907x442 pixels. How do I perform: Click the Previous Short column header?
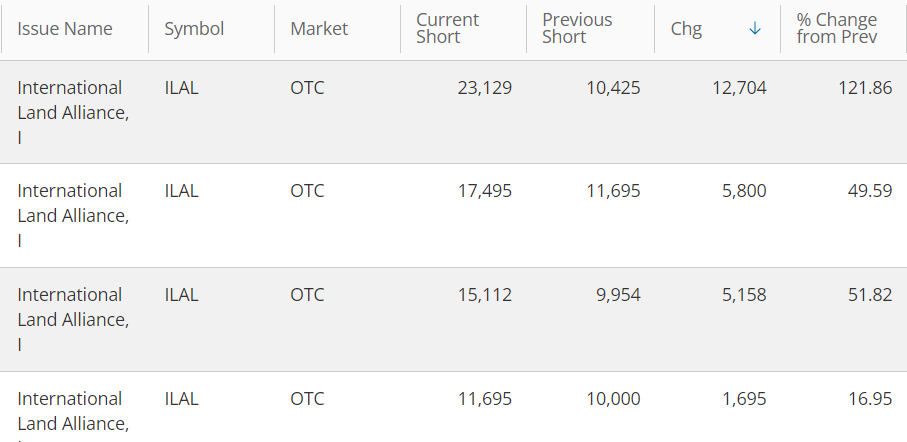pos(577,29)
